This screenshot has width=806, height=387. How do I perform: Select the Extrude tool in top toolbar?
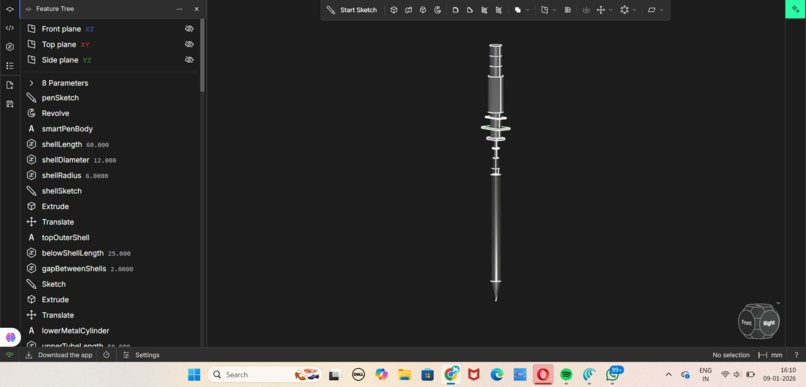click(394, 10)
